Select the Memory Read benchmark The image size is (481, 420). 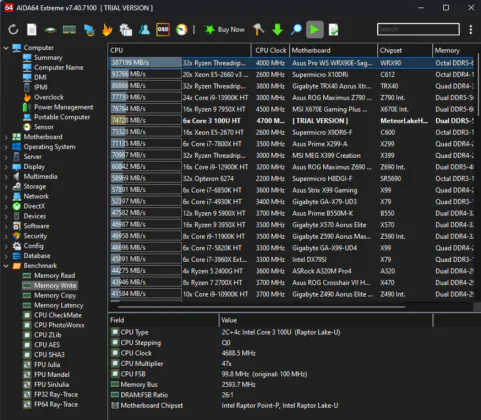pos(55,276)
